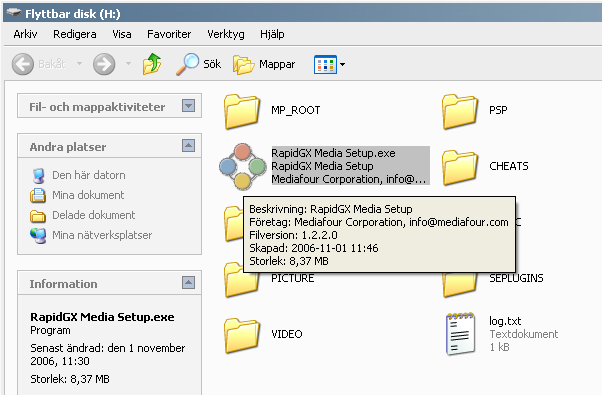Open Delade dokument link

93,215
